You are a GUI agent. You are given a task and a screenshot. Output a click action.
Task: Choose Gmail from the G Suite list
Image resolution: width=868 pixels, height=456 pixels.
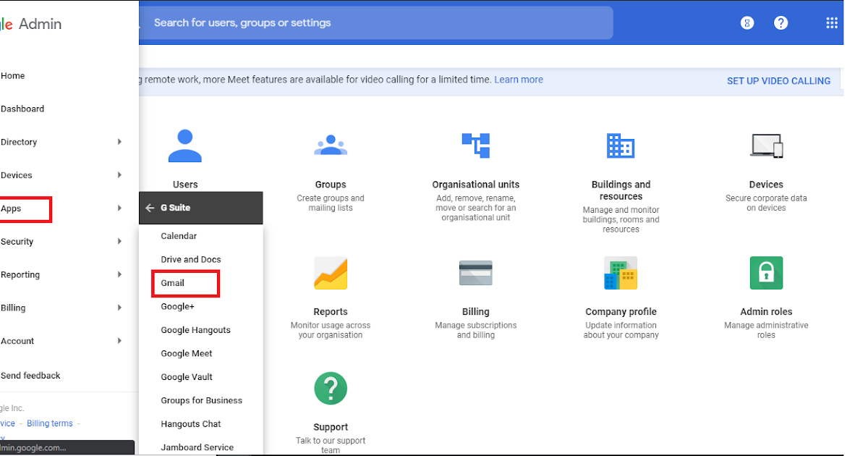point(173,283)
